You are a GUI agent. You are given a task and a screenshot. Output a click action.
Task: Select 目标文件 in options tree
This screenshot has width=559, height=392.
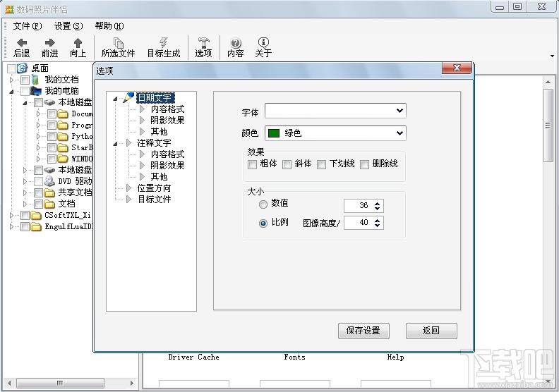coord(154,200)
